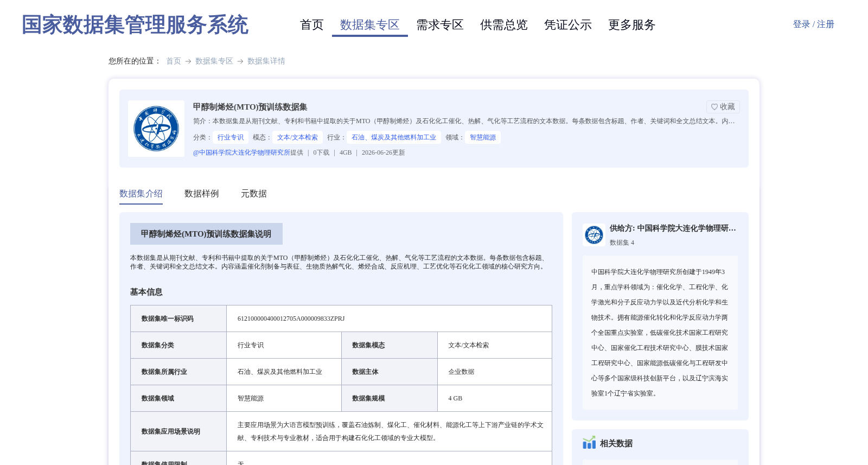Click the 甲醇制烯烃(MTO)预训练数据集说明 heading

pos(206,234)
